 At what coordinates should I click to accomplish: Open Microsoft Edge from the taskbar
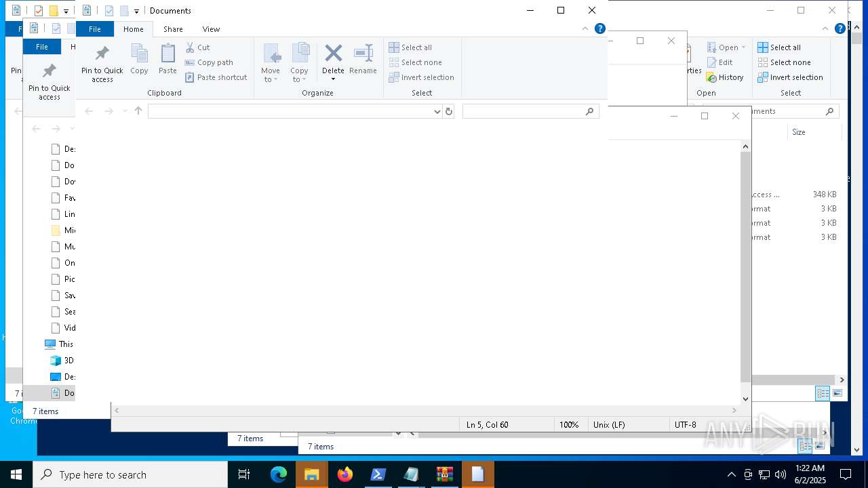pyautogui.click(x=279, y=474)
